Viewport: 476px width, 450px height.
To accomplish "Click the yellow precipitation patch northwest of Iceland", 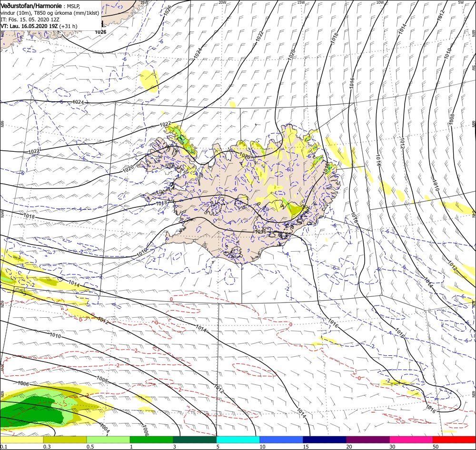I will (149, 81).
